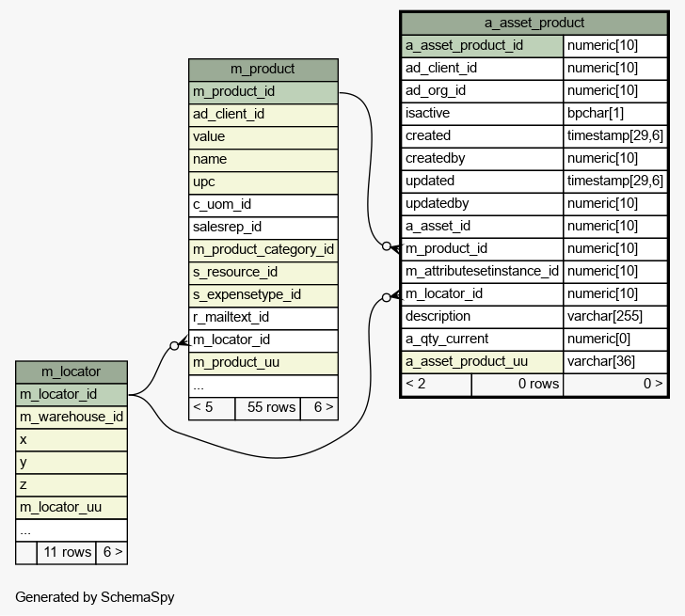Click the upc column in m_product
Screen dimensions: 685x616
263,182
